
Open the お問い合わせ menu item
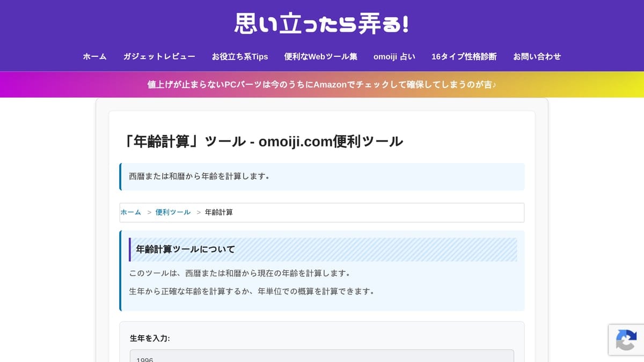537,56
